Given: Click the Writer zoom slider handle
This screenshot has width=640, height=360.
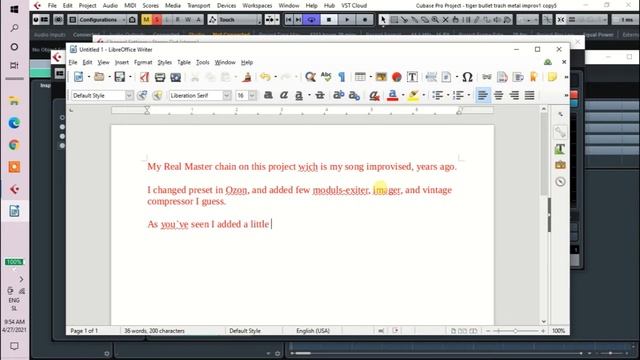Looking at the screenshot, I should pos(516,331).
